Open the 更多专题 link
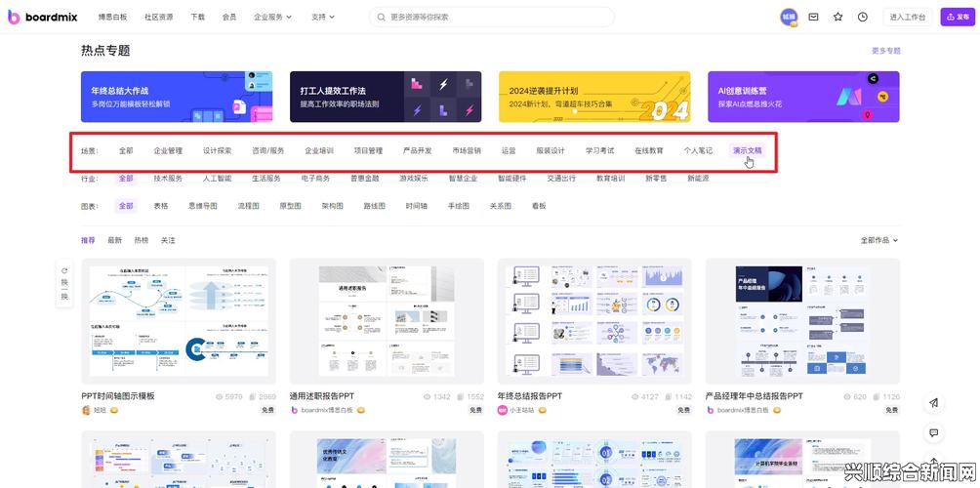This screenshot has height=488, width=980. click(885, 51)
